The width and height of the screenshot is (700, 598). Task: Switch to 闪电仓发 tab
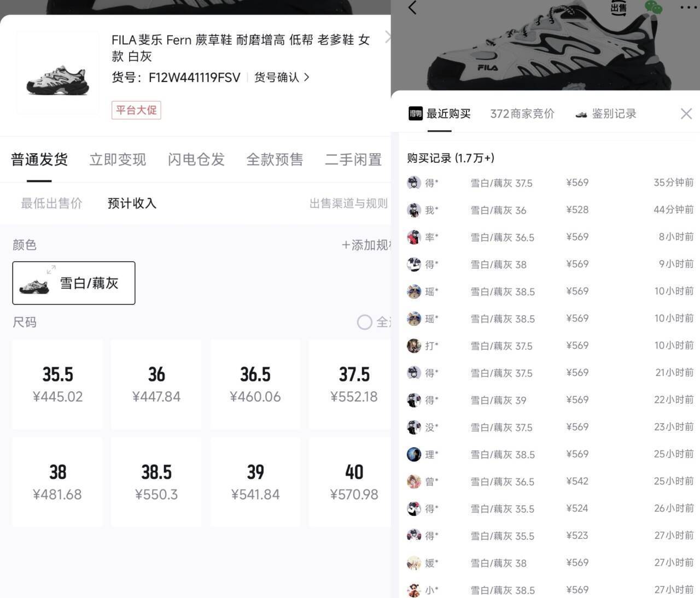196,160
